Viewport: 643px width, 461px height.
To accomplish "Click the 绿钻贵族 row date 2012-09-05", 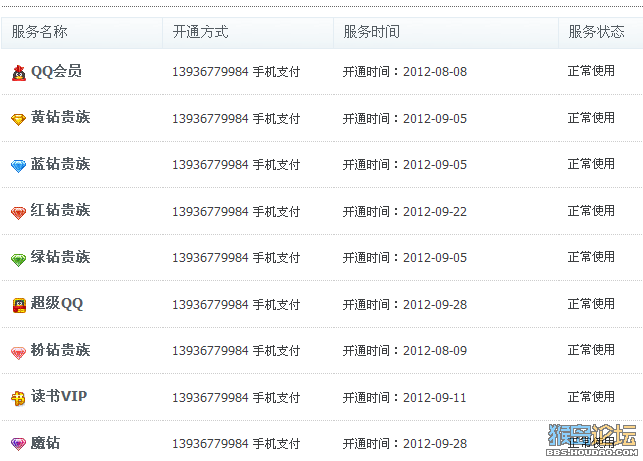I will [x=435, y=258].
